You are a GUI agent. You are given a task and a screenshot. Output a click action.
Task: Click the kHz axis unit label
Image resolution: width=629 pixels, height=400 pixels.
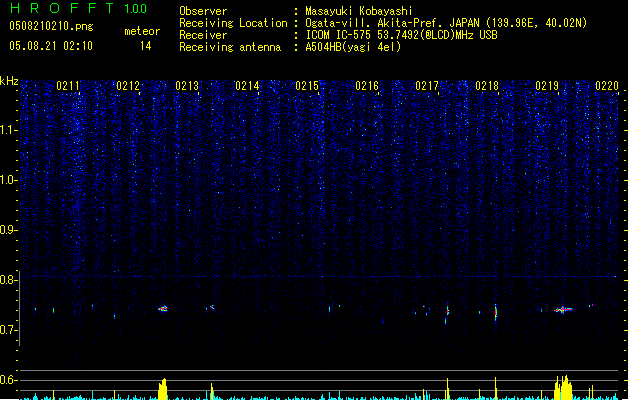(9, 81)
